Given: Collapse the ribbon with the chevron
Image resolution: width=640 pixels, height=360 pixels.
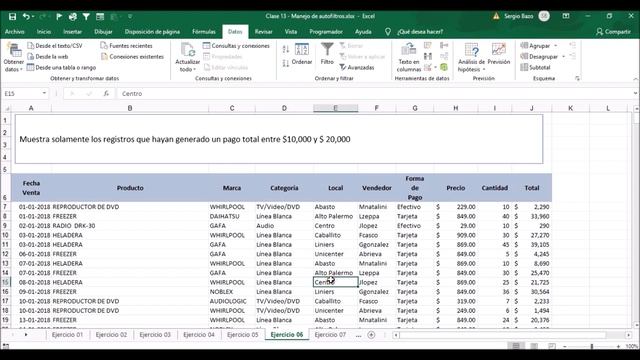Looking at the screenshot, I should [635, 79].
